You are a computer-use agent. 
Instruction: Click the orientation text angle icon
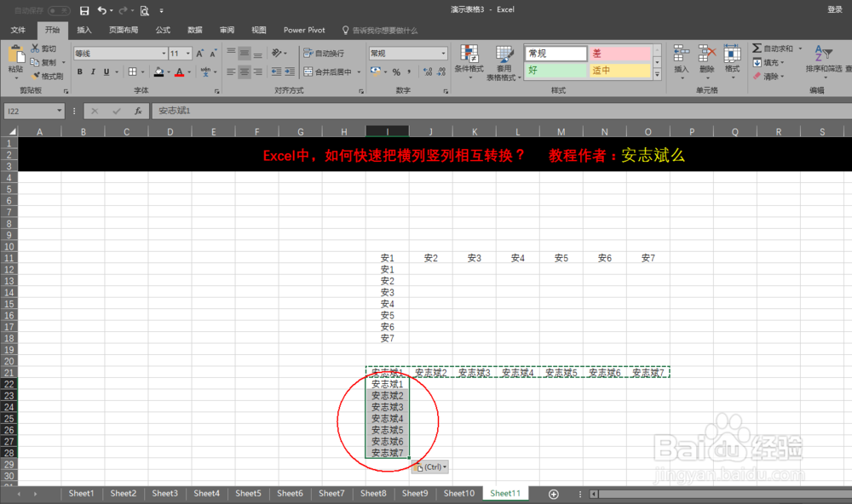point(277,53)
